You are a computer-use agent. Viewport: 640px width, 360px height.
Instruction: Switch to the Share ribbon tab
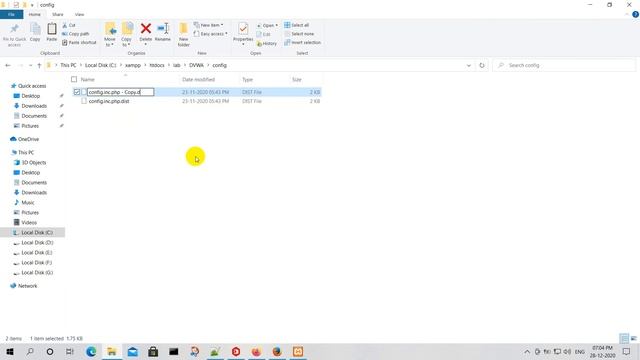(58, 15)
